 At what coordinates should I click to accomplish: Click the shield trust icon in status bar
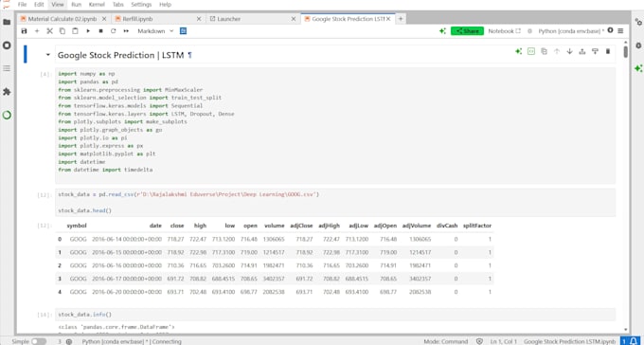tap(479, 341)
